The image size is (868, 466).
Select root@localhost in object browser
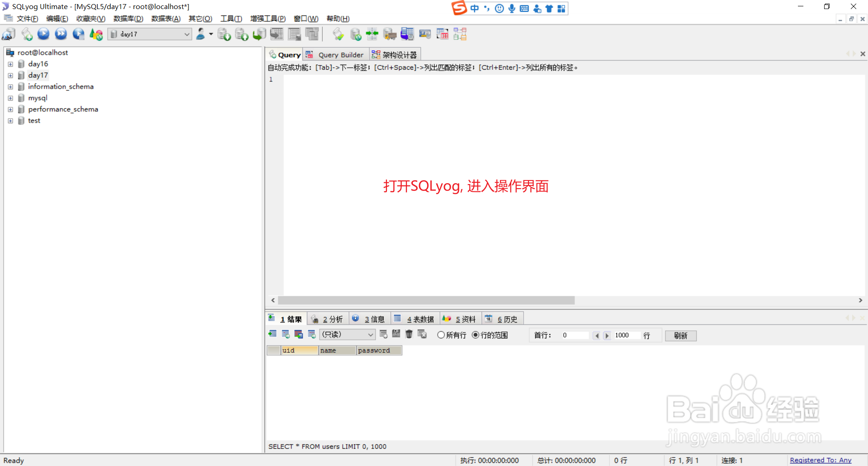point(42,52)
